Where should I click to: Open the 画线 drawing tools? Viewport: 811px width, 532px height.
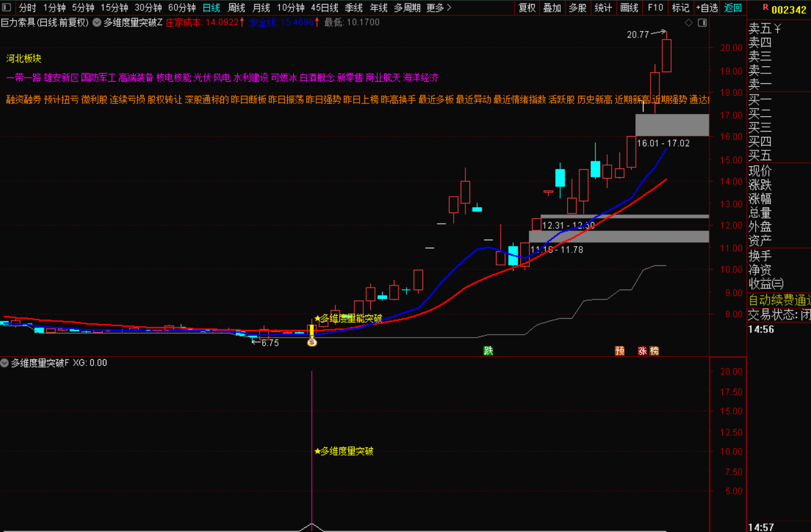629,8
